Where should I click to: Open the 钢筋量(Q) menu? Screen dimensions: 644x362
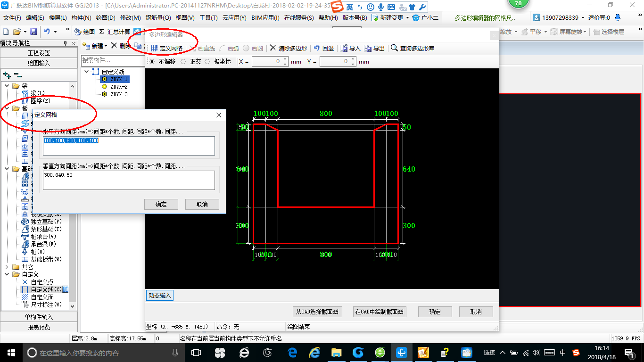[158, 17]
